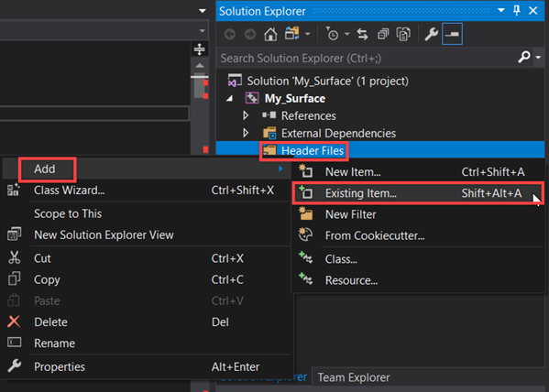The width and height of the screenshot is (549, 392).
Task: Click the Back navigation arrow in Solution Explorer
Action: pyautogui.click(x=230, y=34)
